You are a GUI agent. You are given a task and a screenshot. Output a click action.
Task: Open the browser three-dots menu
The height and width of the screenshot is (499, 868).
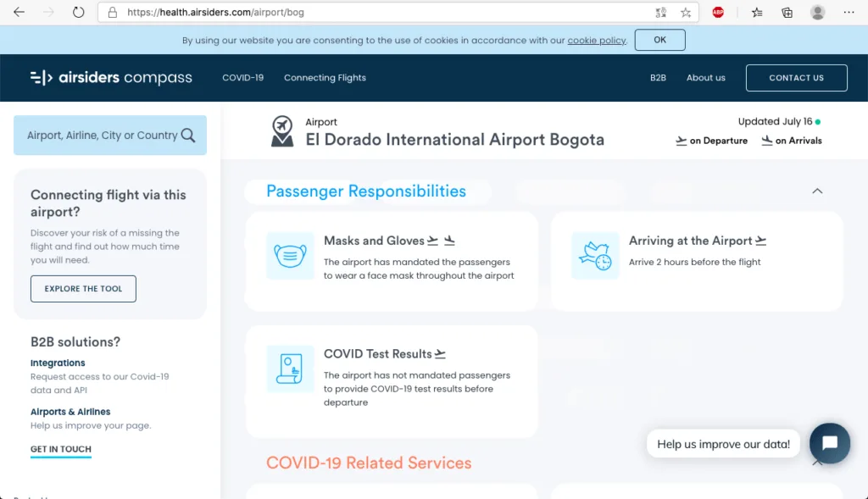(x=849, y=13)
